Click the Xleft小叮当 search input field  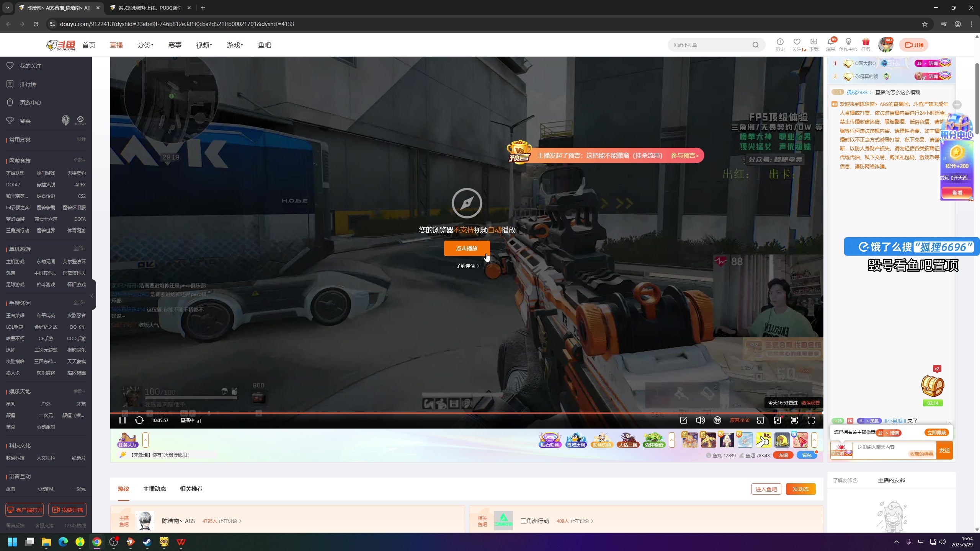coord(710,45)
